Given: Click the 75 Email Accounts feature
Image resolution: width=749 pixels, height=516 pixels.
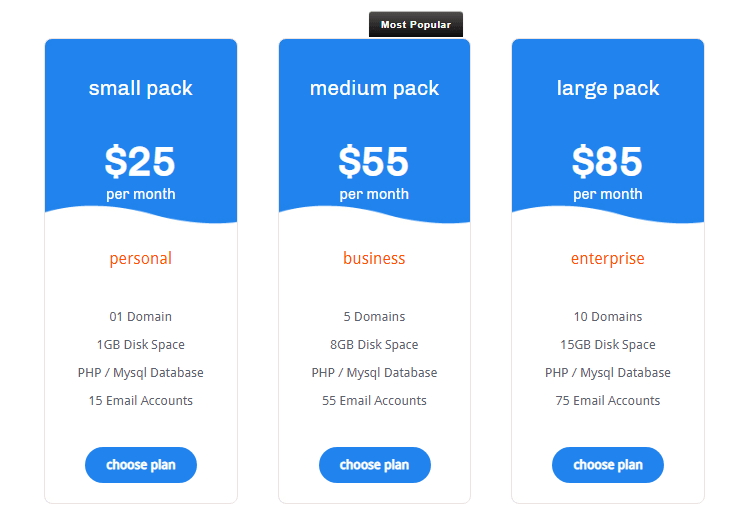Looking at the screenshot, I should tap(608, 400).
